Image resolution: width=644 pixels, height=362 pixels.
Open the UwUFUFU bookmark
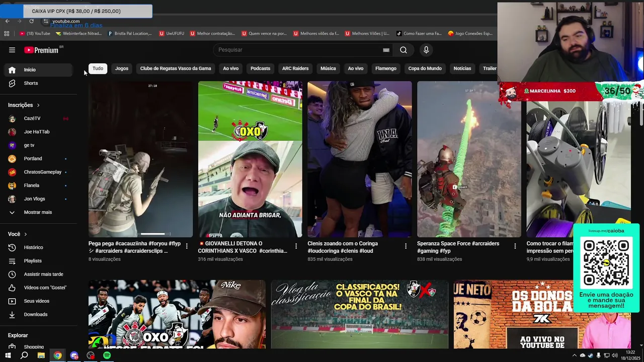click(172, 34)
